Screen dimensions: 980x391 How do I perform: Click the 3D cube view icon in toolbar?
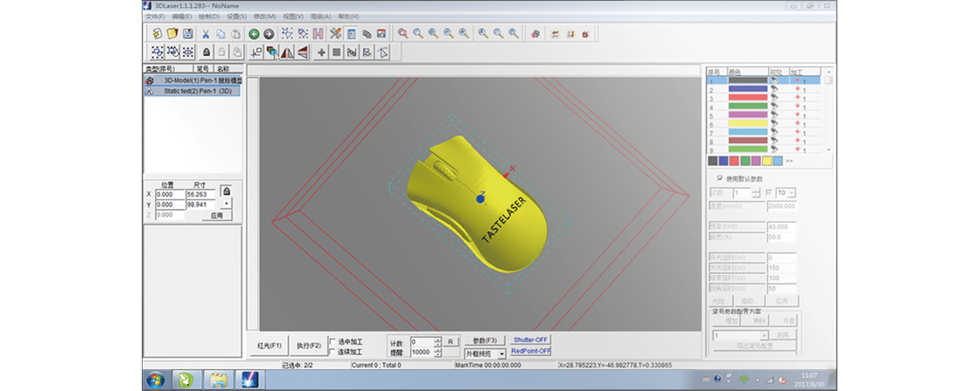click(535, 34)
